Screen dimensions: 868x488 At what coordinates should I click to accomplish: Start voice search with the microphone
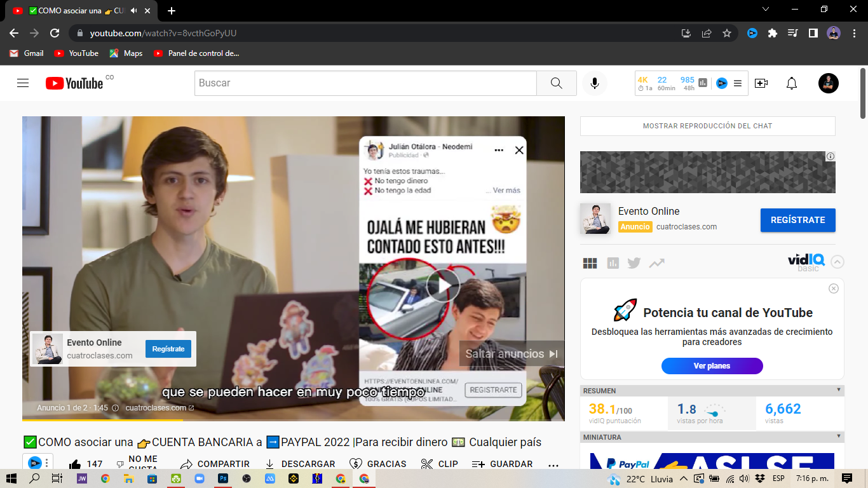point(595,83)
